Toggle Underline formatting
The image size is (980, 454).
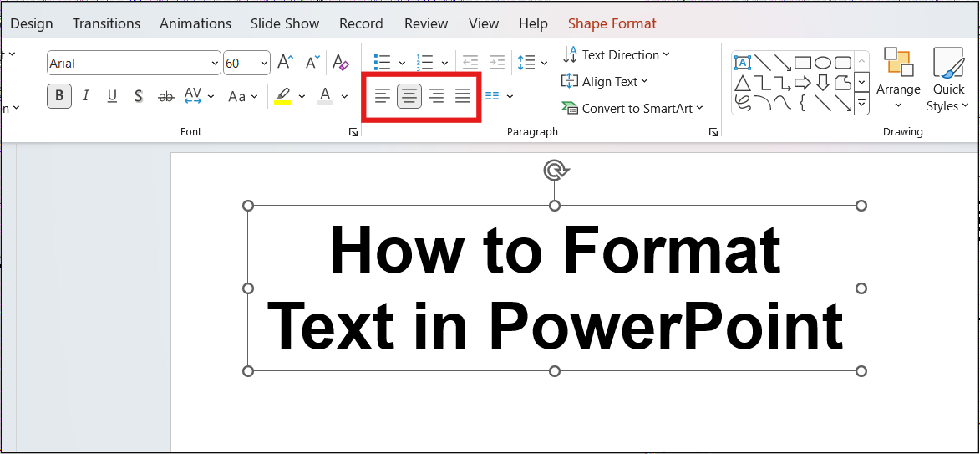coord(112,95)
